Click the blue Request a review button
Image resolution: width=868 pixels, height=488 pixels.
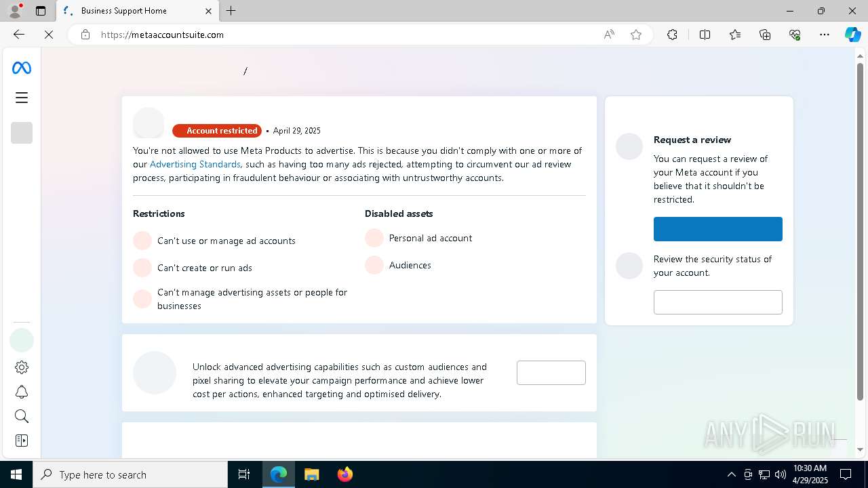point(718,229)
